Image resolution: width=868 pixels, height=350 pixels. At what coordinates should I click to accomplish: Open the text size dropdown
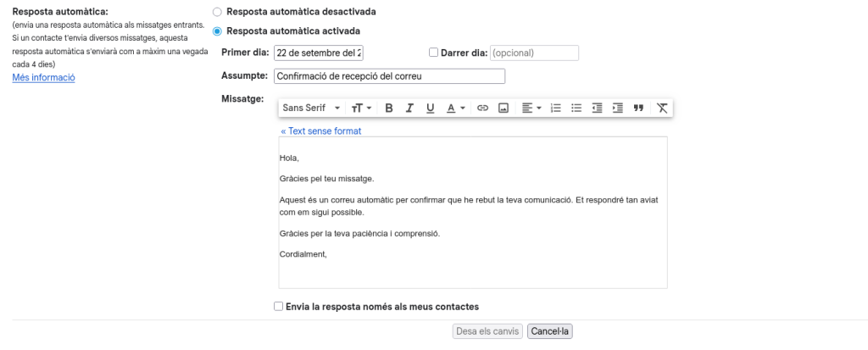click(x=362, y=108)
